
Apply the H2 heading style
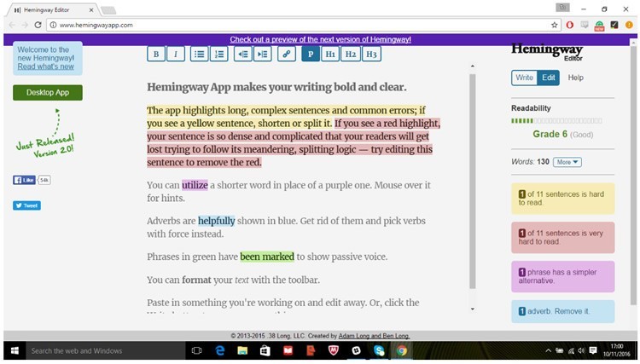coord(351,54)
